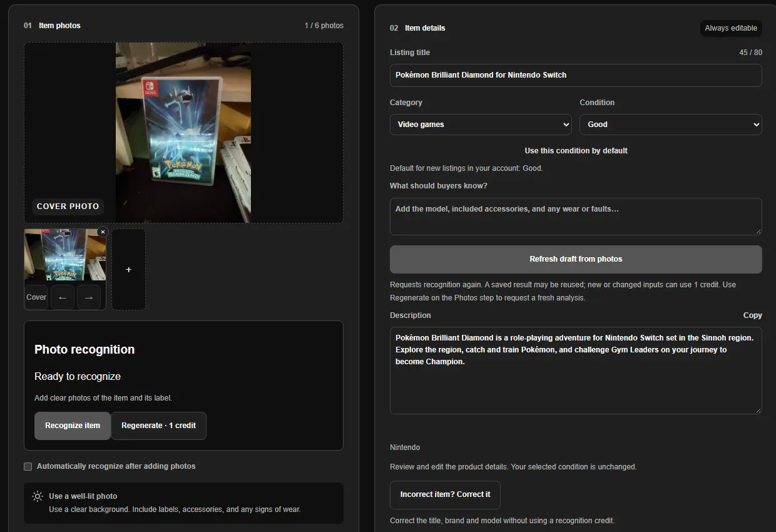Click the Always editable badge
776x532 pixels.
731,28
